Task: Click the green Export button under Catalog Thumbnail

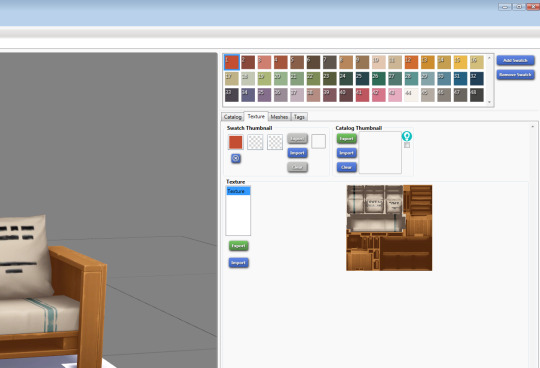Action: 346,138
